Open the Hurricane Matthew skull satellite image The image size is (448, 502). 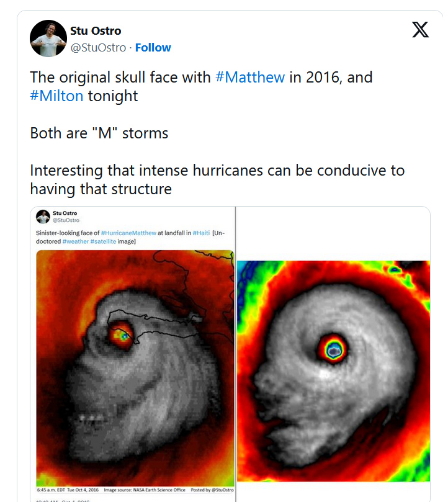click(135, 368)
